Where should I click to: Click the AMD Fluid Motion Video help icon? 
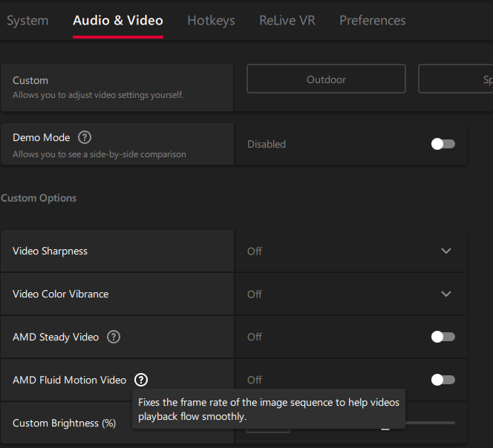(141, 380)
